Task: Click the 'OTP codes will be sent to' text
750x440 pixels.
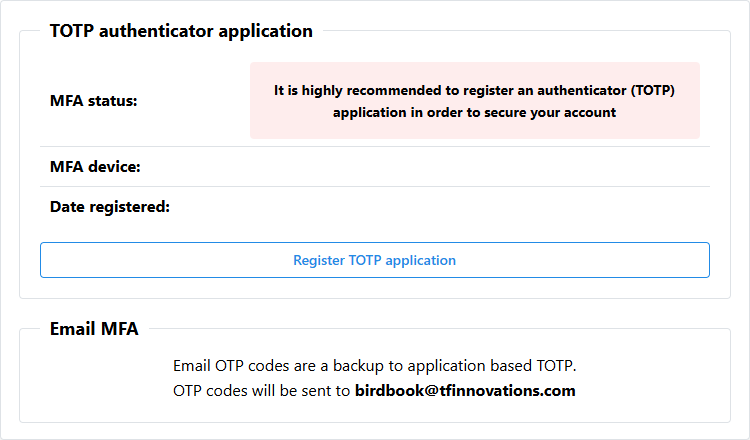Action: tap(262, 390)
